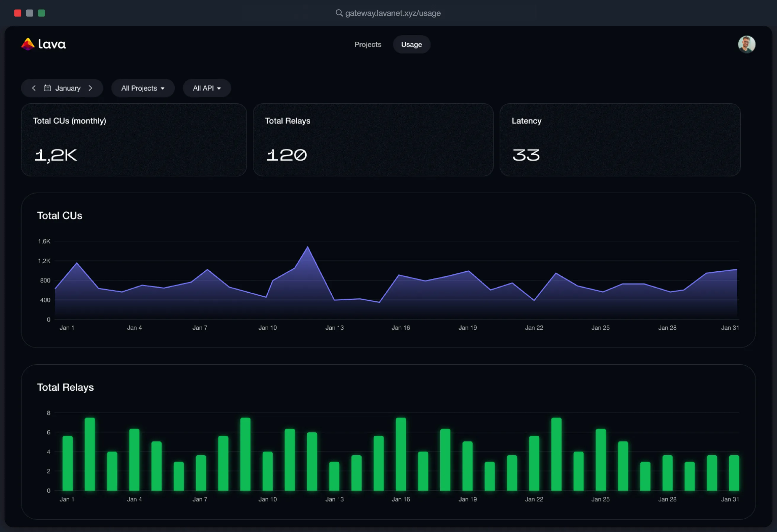Click the Total CUs (monthly) card
The width and height of the screenshot is (777, 532).
point(134,140)
